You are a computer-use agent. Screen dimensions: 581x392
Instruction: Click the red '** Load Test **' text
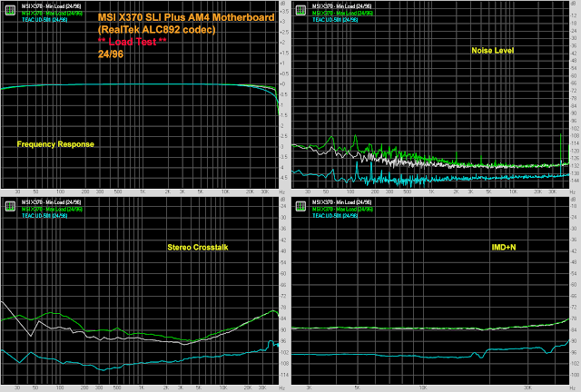coord(132,42)
